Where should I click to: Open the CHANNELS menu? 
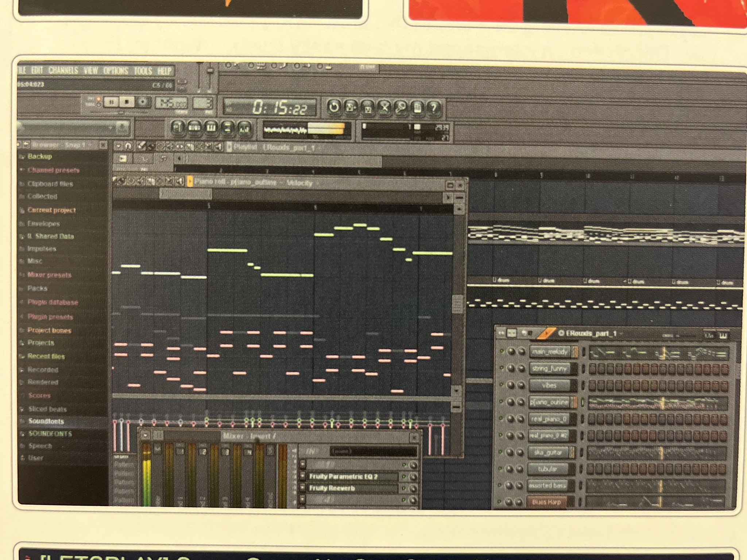[x=63, y=70]
